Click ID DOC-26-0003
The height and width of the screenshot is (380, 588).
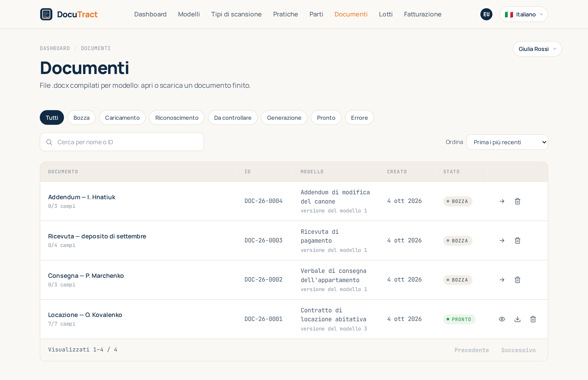[263, 240]
